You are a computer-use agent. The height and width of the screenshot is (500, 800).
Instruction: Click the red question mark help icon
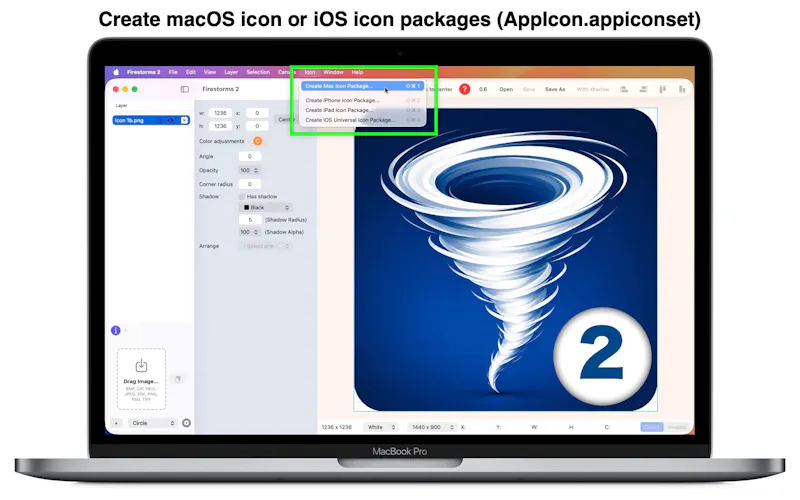(464, 89)
